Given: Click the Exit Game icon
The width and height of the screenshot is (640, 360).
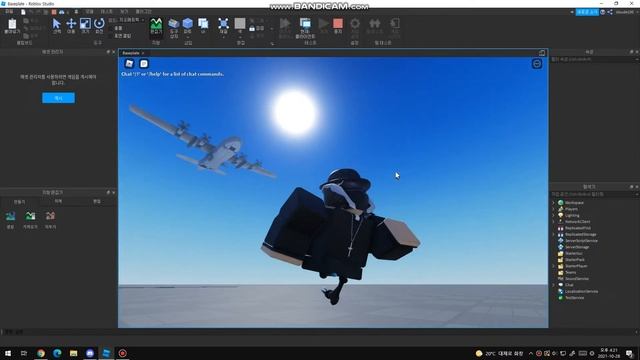Looking at the screenshot, I should (394, 24).
